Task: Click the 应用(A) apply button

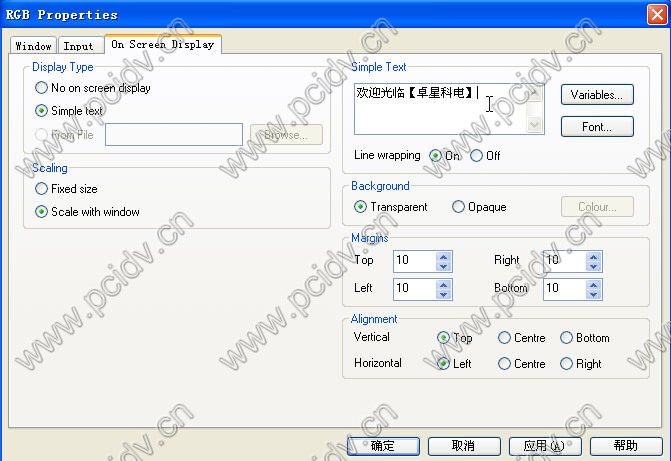Action: pos(545,446)
